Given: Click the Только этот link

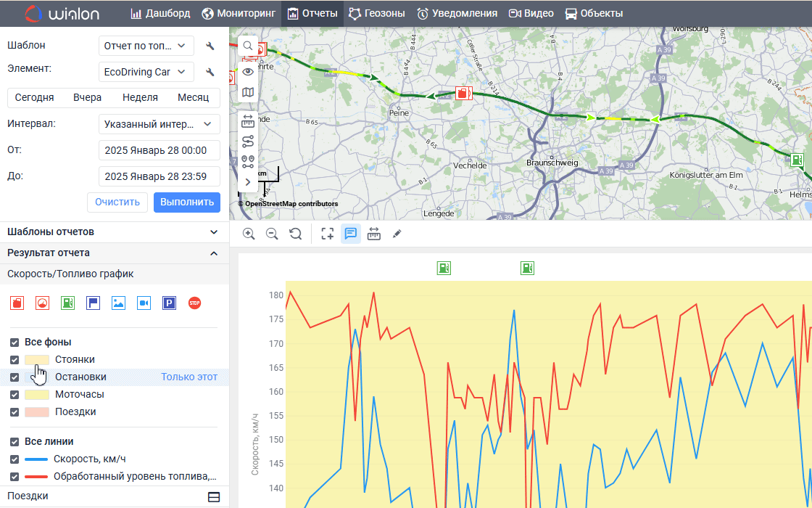Looking at the screenshot, I should 189,377.
